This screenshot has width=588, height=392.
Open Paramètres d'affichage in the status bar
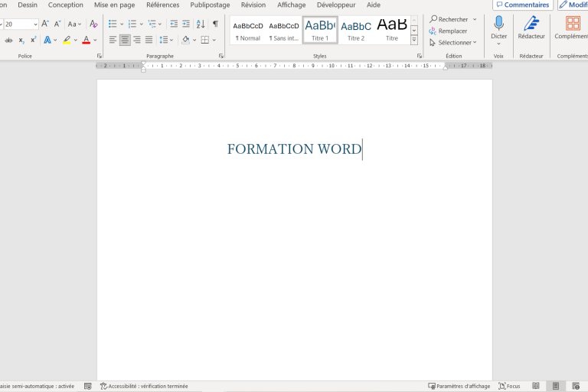pos(459,386)
